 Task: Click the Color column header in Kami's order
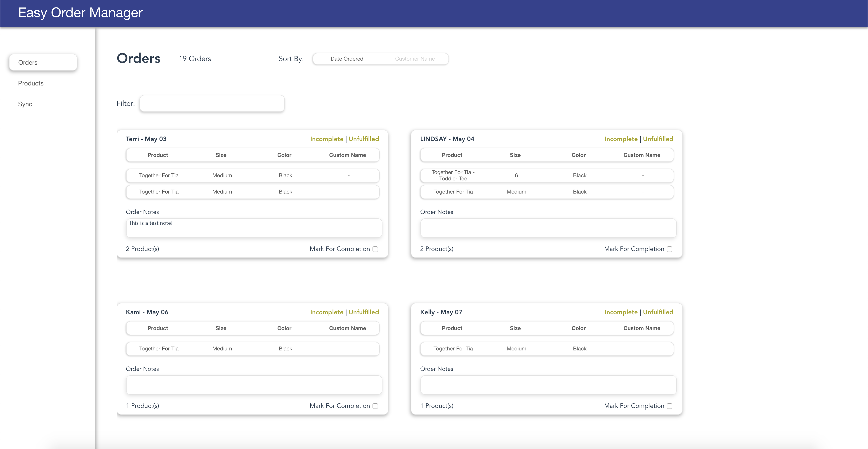point(284,328)
